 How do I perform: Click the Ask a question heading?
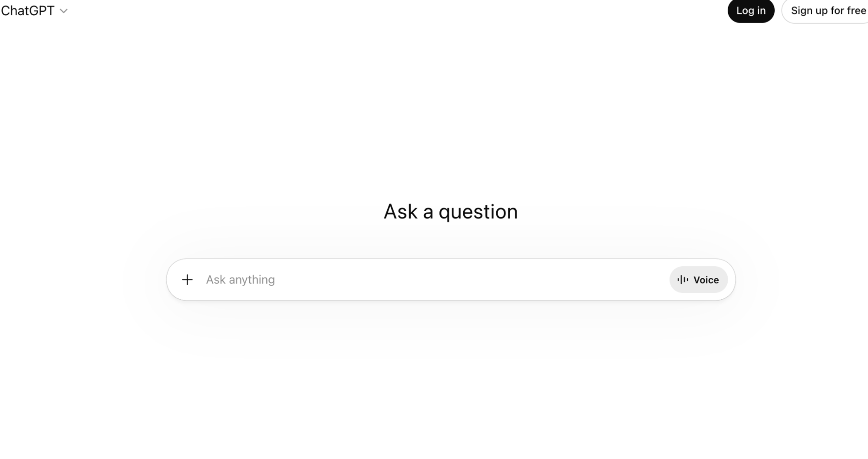(450, 211)
